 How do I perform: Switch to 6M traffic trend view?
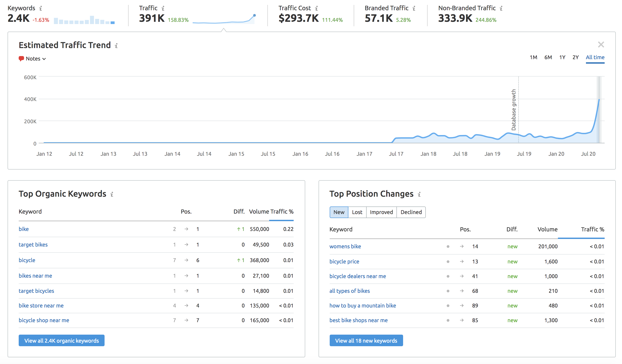547,57
